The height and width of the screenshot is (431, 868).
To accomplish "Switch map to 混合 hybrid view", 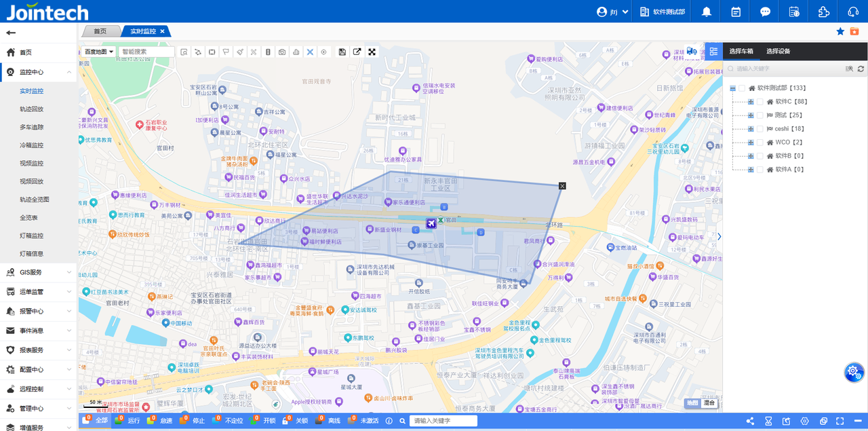I will click(x=709, y=403).
